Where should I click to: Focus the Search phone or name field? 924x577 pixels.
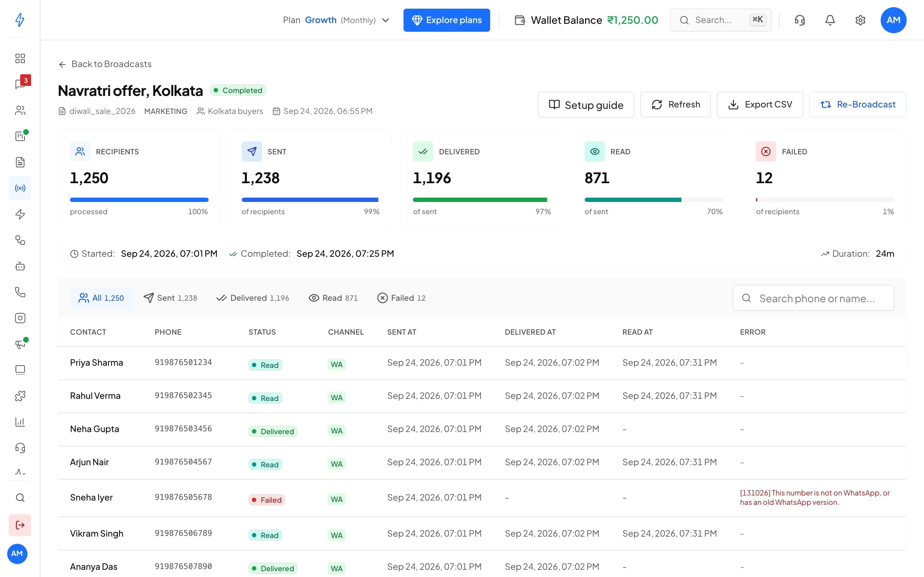click(813, 298)
